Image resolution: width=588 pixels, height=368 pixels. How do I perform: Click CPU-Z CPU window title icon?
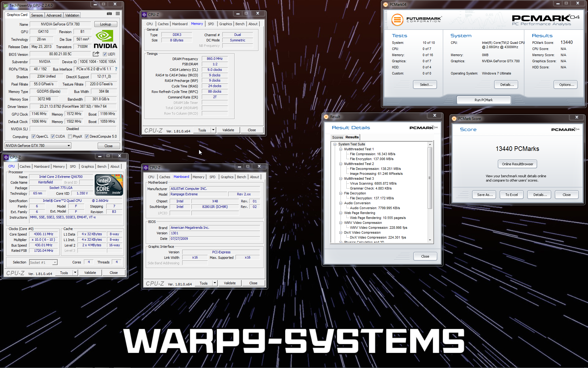click(6, 157)
